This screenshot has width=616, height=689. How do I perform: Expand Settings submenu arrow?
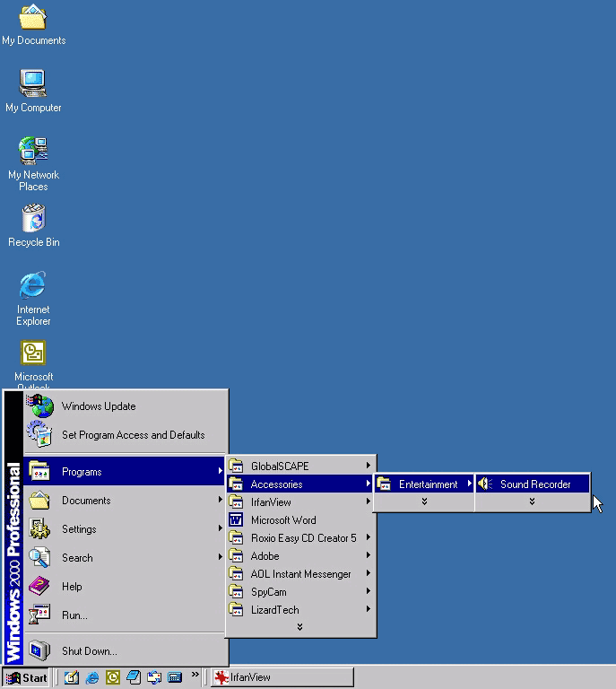[220, 528]
